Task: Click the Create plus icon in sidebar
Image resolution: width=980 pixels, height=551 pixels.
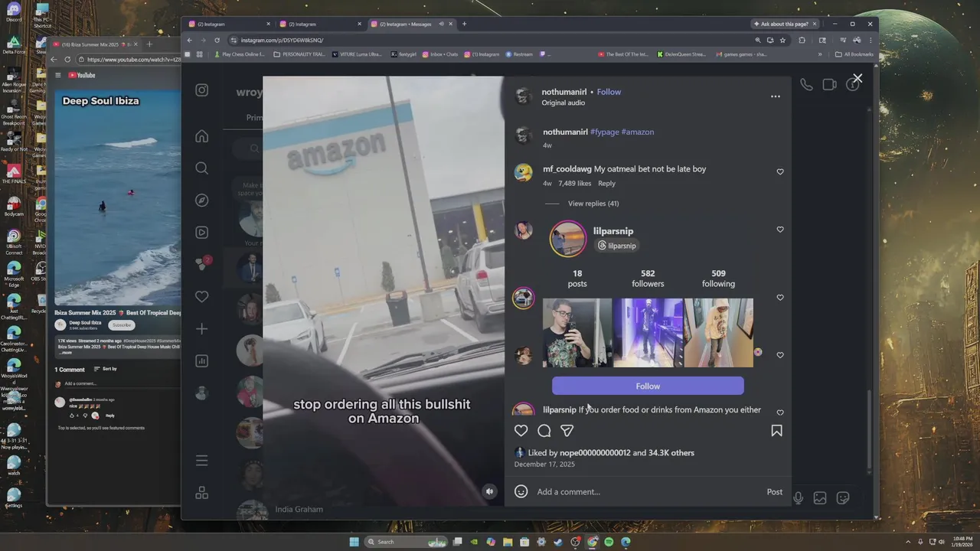Action: coord(201,329)
